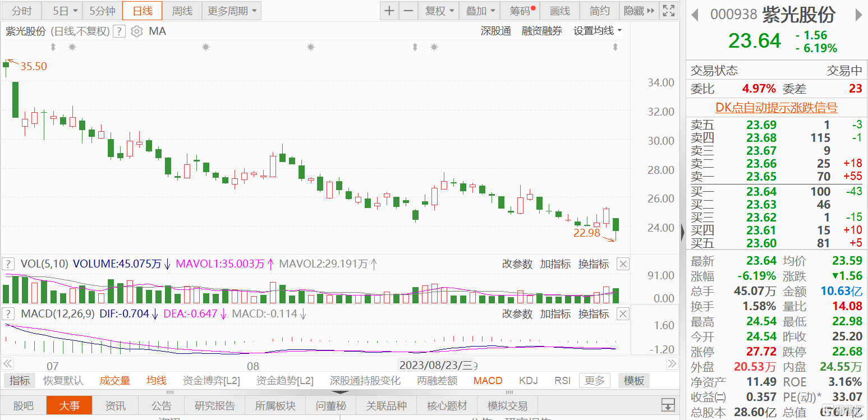Open chart settings gear next to MA

point(136,31)
